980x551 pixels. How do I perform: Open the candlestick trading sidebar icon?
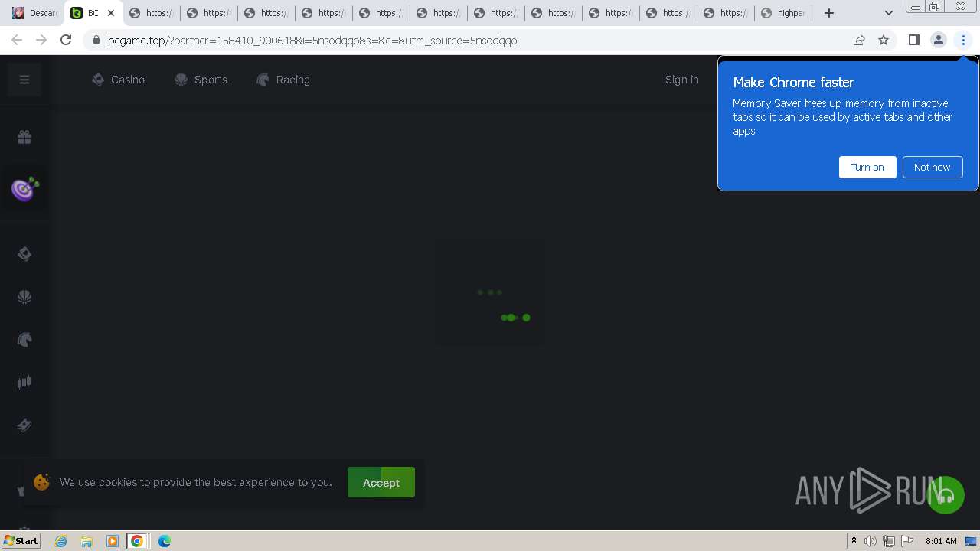pyautogui.click(x=24, y=382)
